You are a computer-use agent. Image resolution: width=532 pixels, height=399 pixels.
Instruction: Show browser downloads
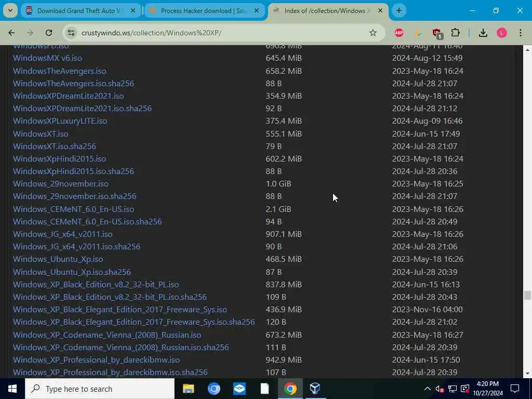483,33
